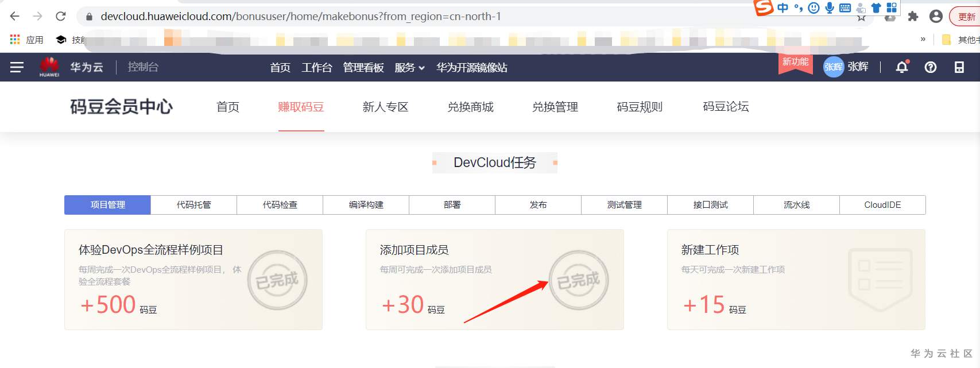This screenshot has width=980, height=368.
Task: Go forward using the browser forward arrow
Action: point(38,16)
